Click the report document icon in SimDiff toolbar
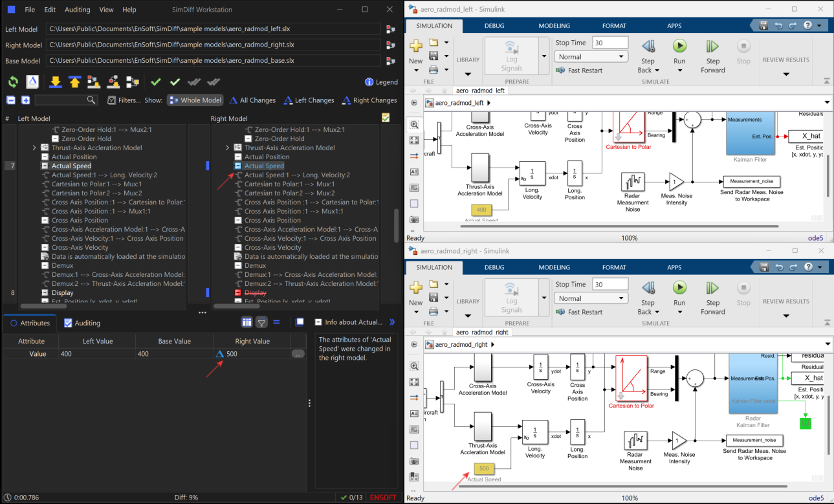834x504 pixels. [32, 82]
